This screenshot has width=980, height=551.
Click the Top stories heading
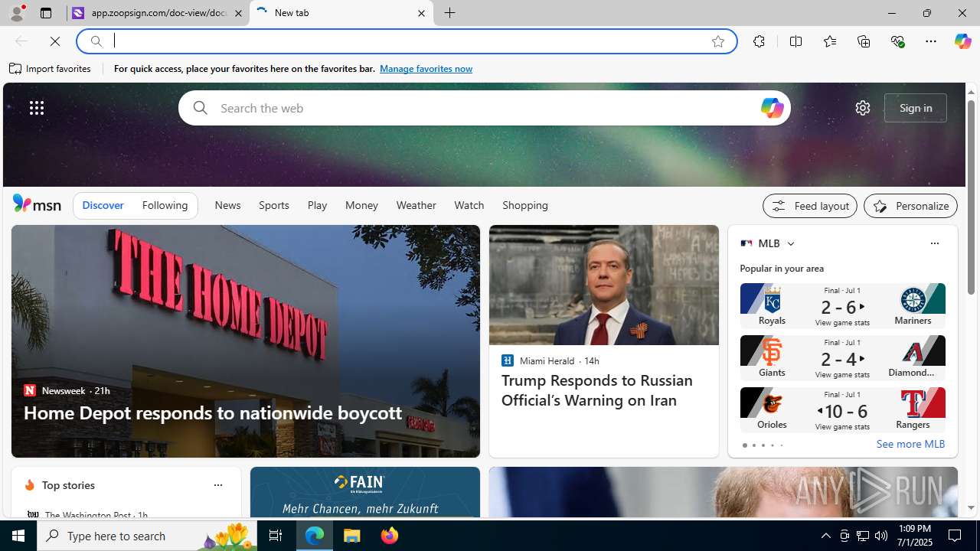68,485
